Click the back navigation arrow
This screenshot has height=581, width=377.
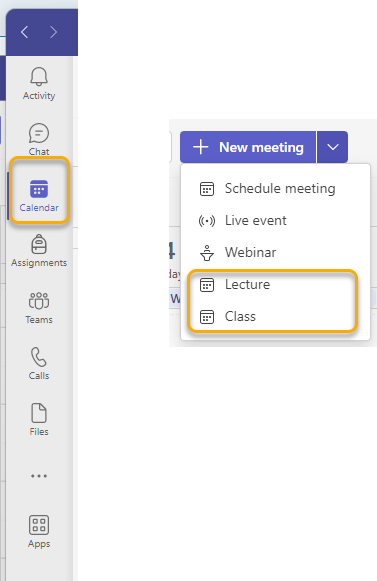[x=24, y=32]
